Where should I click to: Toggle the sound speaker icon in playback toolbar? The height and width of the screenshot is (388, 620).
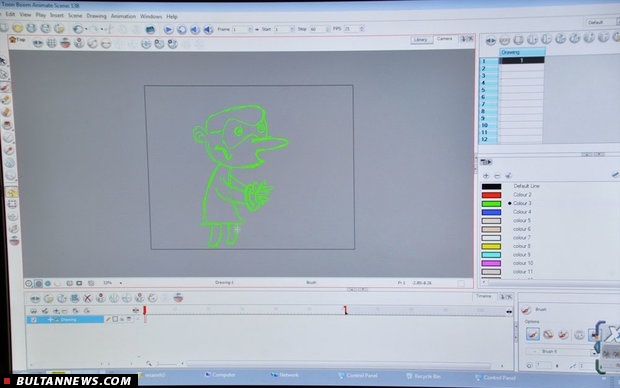208,30
